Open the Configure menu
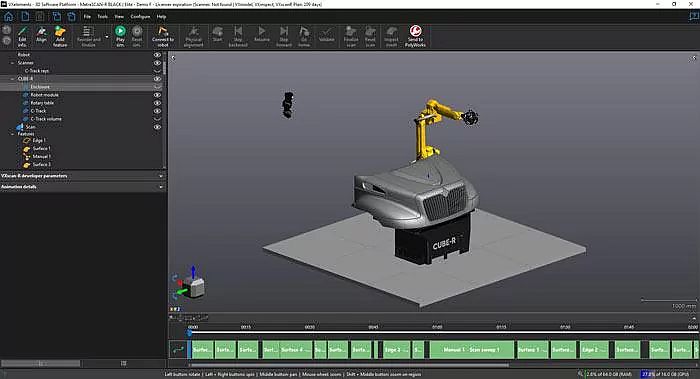 (140, 17)
